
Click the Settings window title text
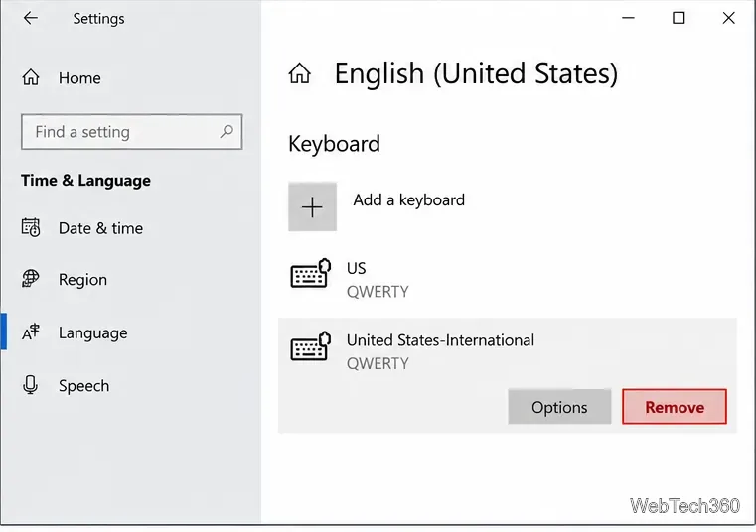[x=98, y=18]
